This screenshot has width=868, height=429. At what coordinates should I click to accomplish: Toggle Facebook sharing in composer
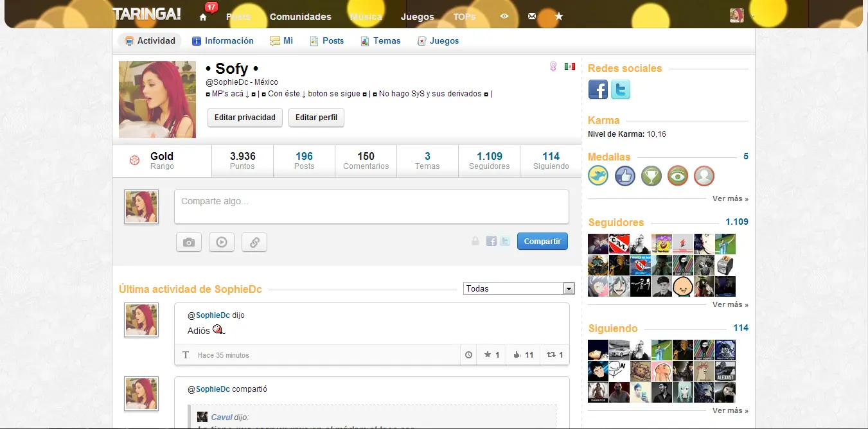[x=492, y=241]
